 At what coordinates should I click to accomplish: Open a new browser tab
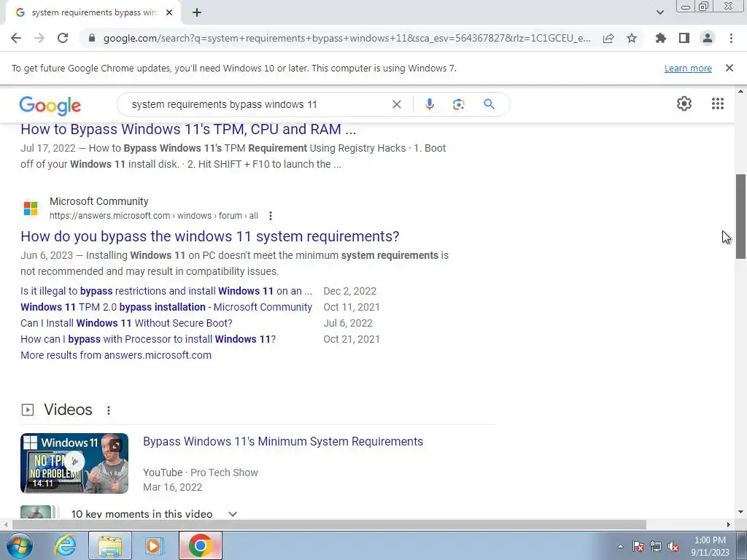[197, 13]
